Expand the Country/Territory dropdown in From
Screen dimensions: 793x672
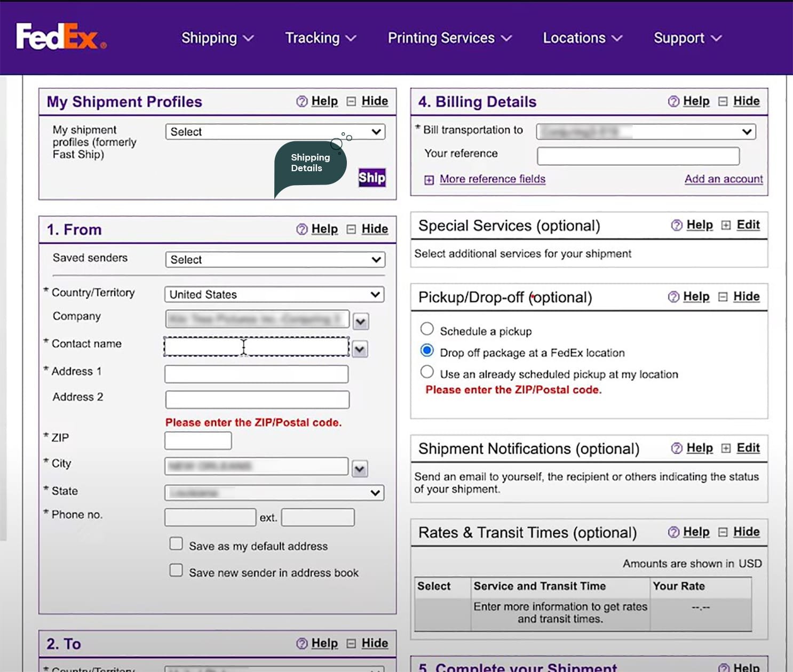(274, 294)
